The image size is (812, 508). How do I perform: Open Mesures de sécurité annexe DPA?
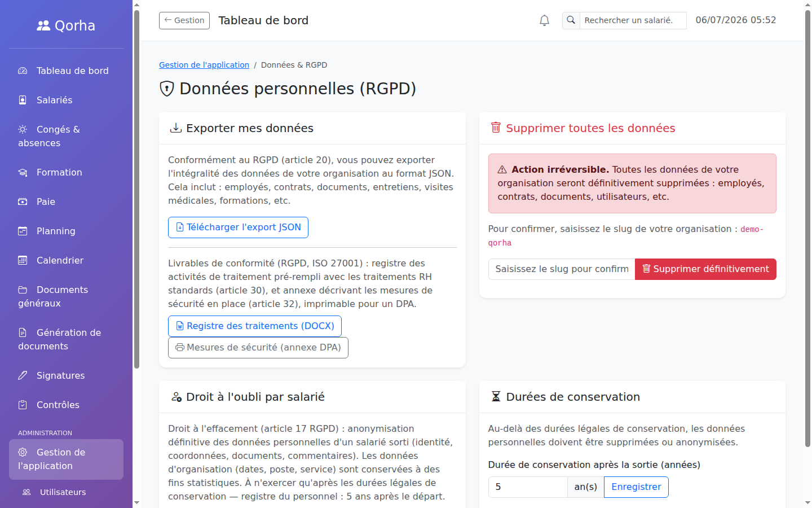258,348
